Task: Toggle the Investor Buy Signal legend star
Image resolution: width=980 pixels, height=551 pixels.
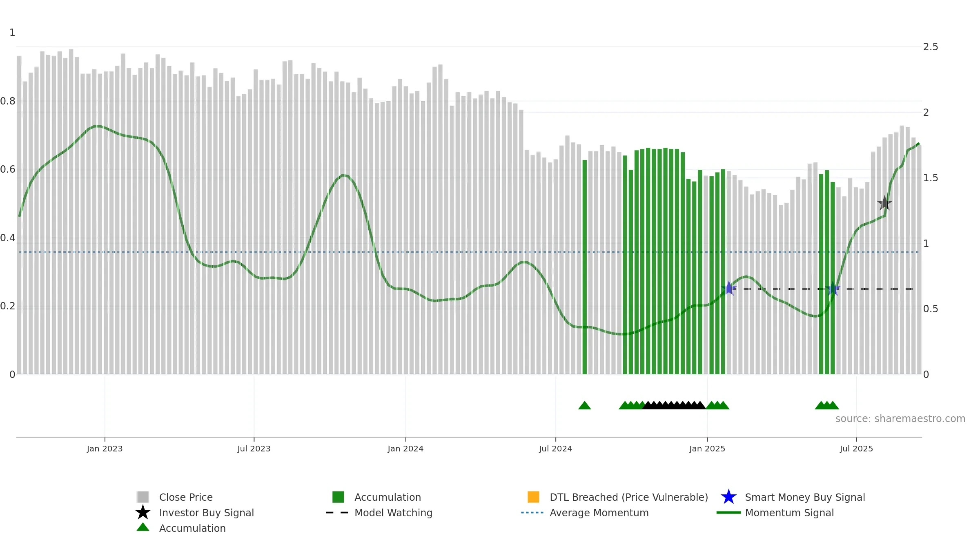Action: 143,512
